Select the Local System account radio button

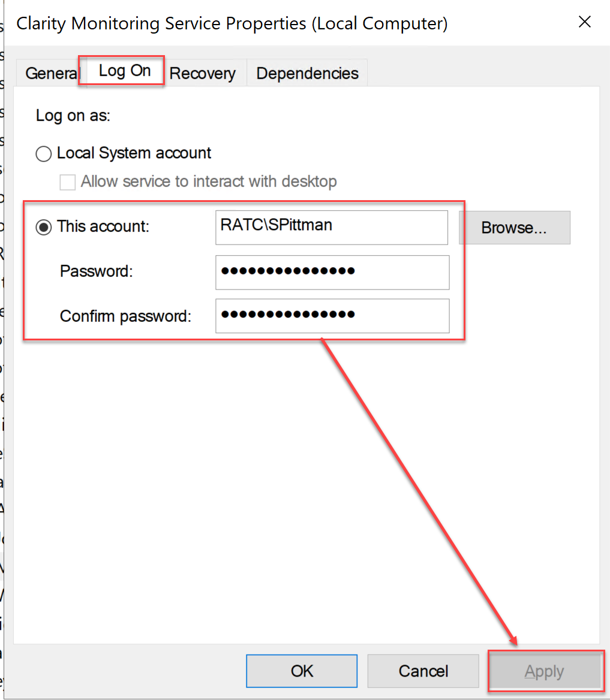(x=44, y=153)
